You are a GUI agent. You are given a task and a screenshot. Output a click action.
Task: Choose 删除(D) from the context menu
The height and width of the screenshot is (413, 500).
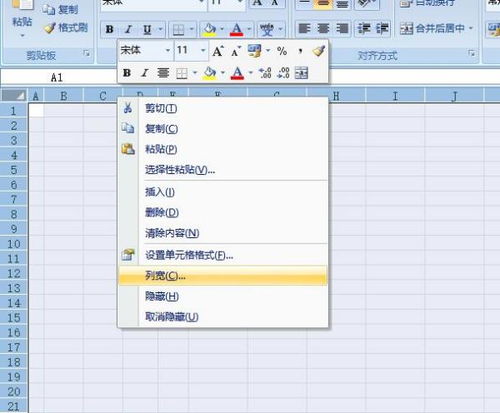coord(223,212)
